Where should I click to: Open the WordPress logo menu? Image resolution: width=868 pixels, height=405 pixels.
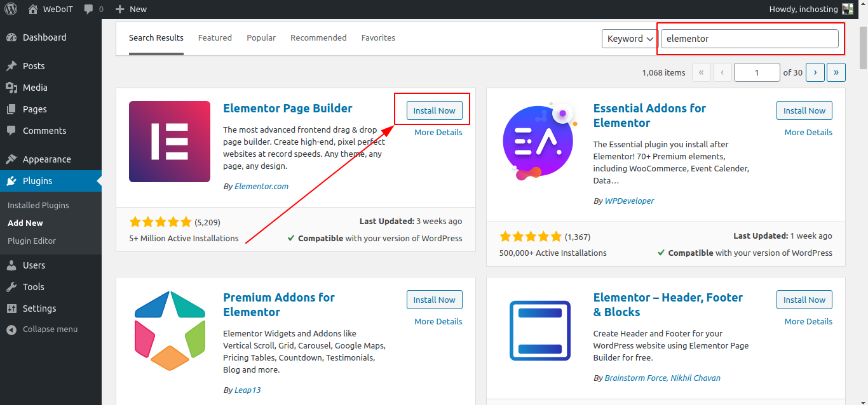(x=11, y=9)
